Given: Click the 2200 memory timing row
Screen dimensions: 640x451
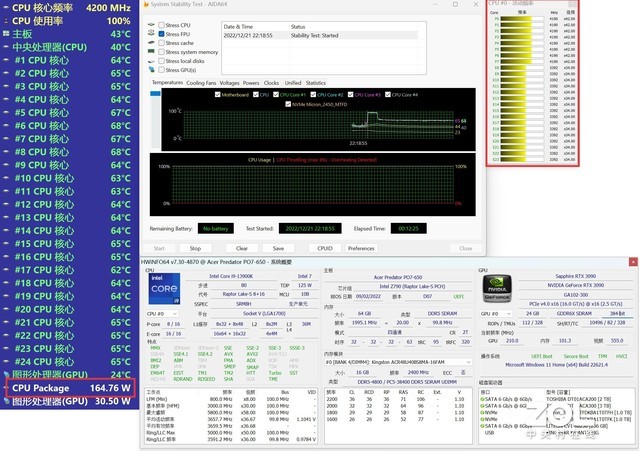Looking at the screenshot, I should [398, 399].
